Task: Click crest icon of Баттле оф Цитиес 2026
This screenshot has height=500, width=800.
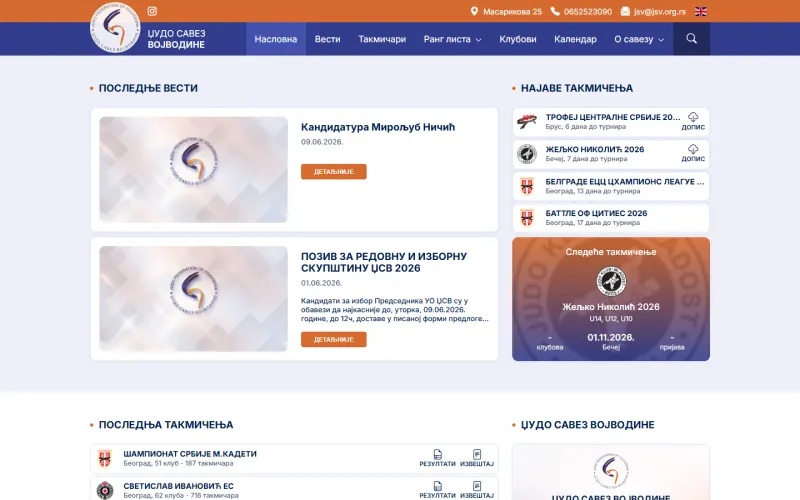Action: click(527, 218)
